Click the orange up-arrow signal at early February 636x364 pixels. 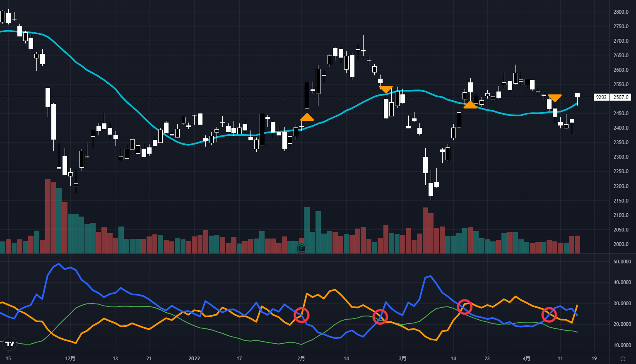[307, 117]
